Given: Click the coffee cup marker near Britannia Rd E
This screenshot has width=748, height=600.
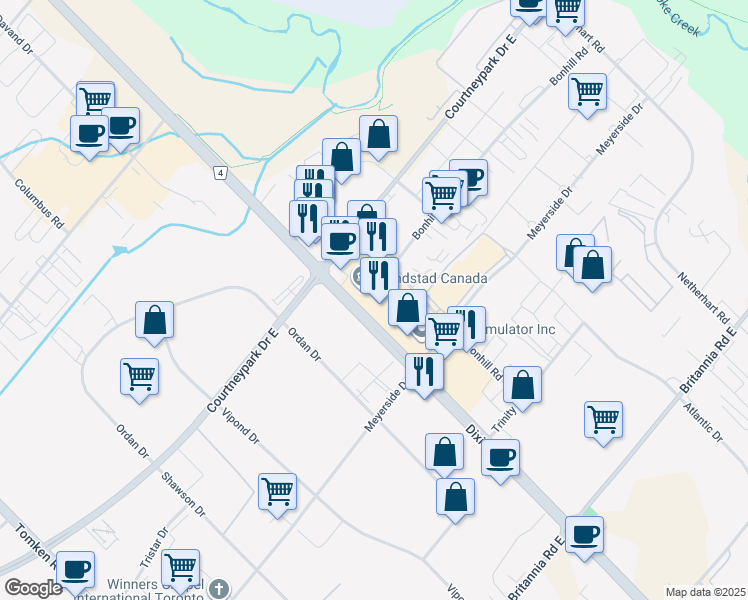Looking at the screenshot, I should (584, 534).
